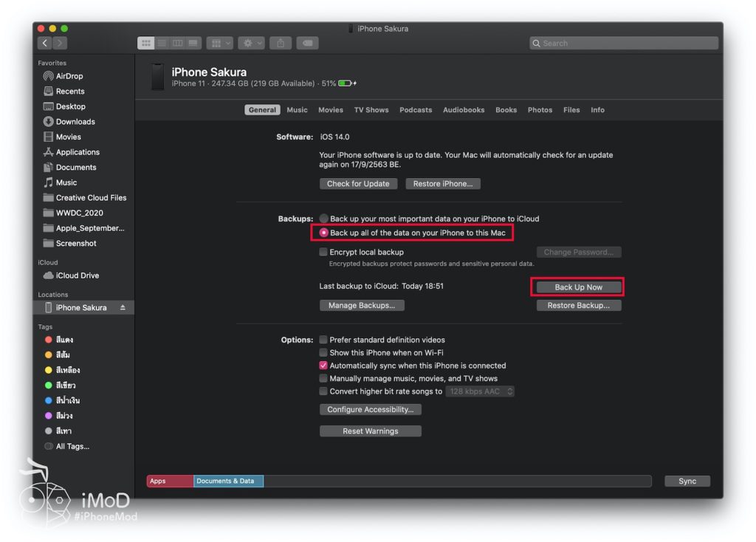Uncheck Automatically sync when iPhone is connected

pyautogui.click(x=323, y=366)
